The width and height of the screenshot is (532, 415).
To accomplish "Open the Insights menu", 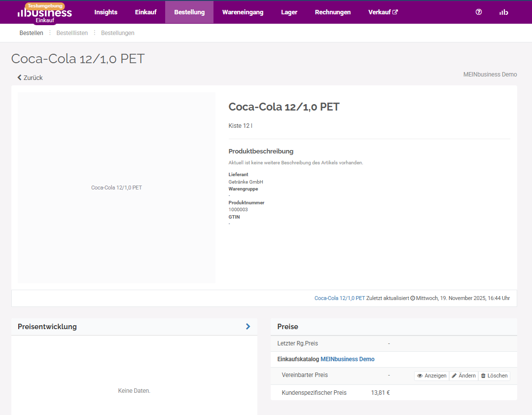I will [x=106, y=12].
